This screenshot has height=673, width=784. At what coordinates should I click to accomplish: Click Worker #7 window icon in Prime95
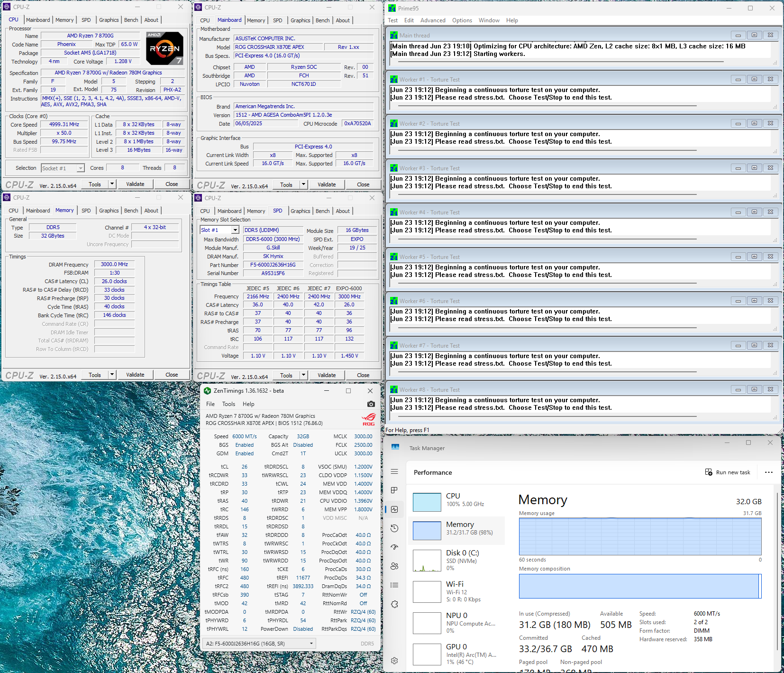[394, 345]
